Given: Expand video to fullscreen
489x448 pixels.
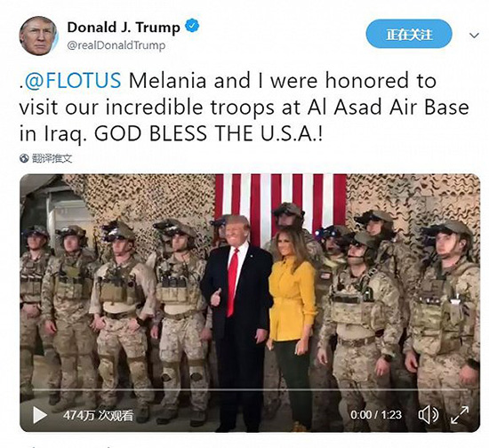Looking at the screenshot, I should point(460,415).
